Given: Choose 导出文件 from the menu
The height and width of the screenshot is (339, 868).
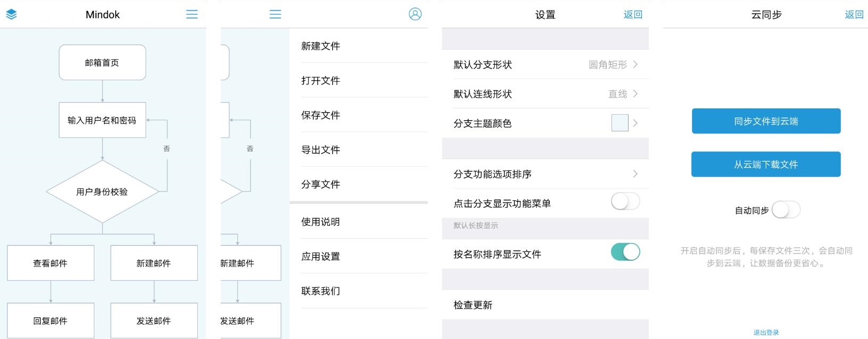Looking at the screenshot, I should 358,150.
